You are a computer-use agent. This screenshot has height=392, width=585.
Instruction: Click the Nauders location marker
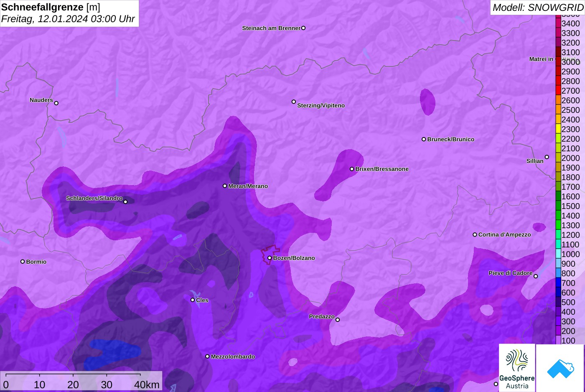click(56, 103)
